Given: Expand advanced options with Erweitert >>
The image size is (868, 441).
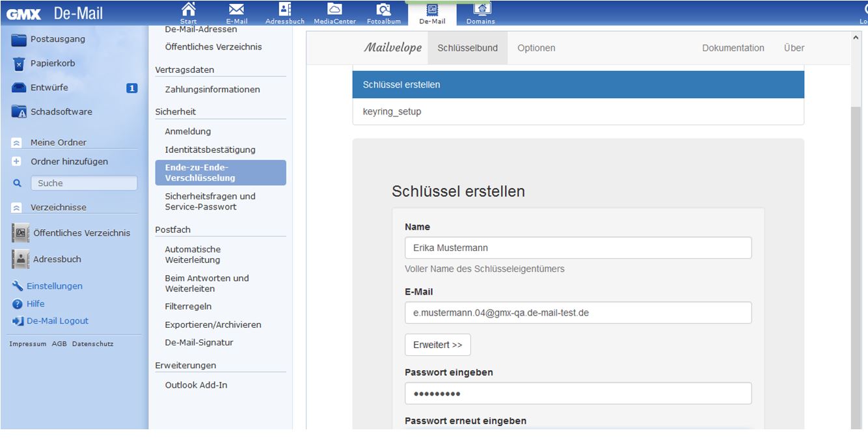Looking at the screenshot, I should [x=438, y=345].
